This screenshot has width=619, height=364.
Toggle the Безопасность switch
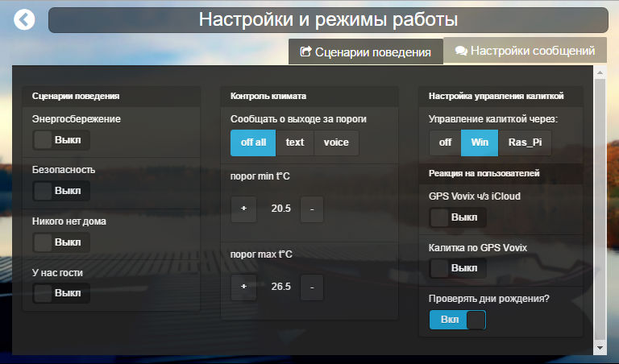pyautogui.click(x=61, y=191)
